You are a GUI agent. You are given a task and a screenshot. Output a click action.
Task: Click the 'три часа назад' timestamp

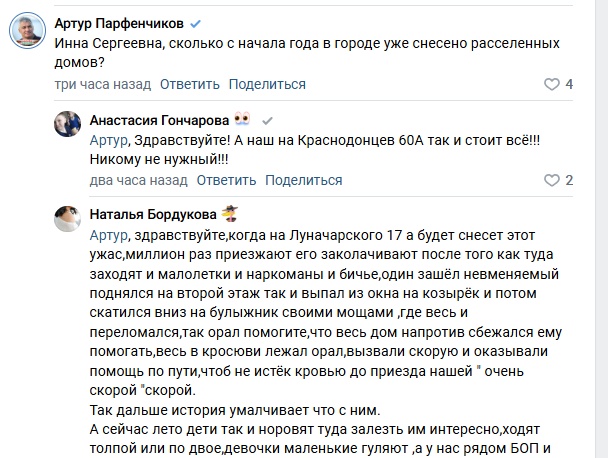(x=103, y=84)
